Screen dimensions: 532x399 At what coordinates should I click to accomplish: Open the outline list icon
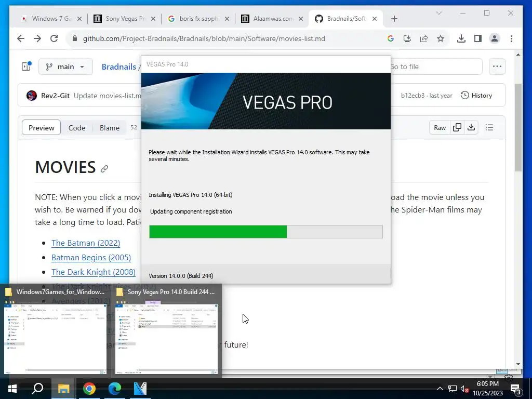pyautogui.click(x=489, y=128)
